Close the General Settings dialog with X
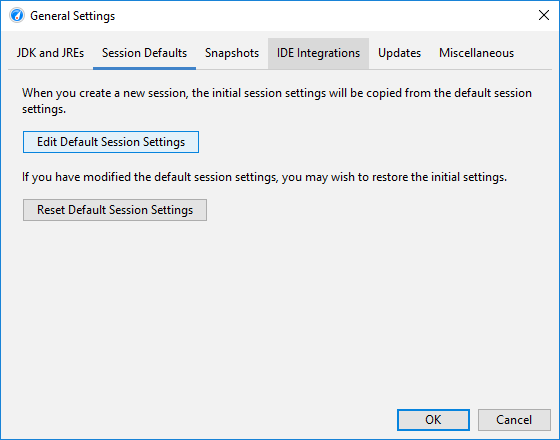The image size is (560, 440). [544, 15]
